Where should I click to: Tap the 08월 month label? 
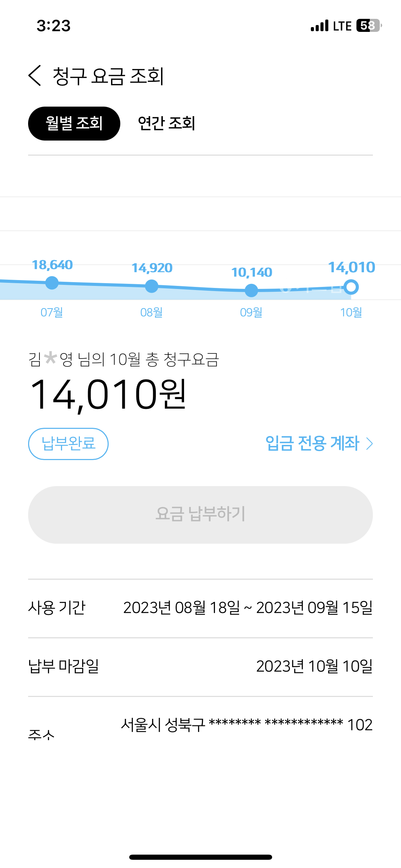coord(151,312)
